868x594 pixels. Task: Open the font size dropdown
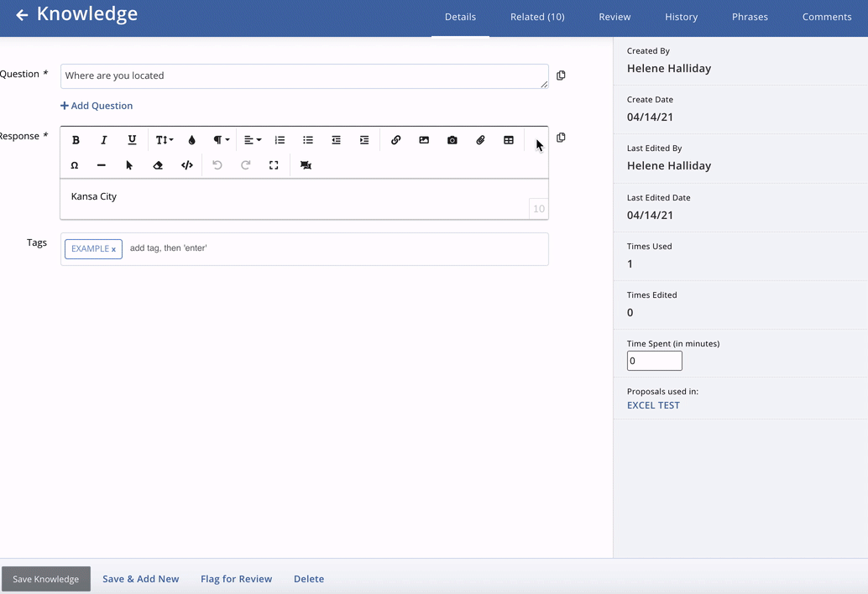pos(164,140)
